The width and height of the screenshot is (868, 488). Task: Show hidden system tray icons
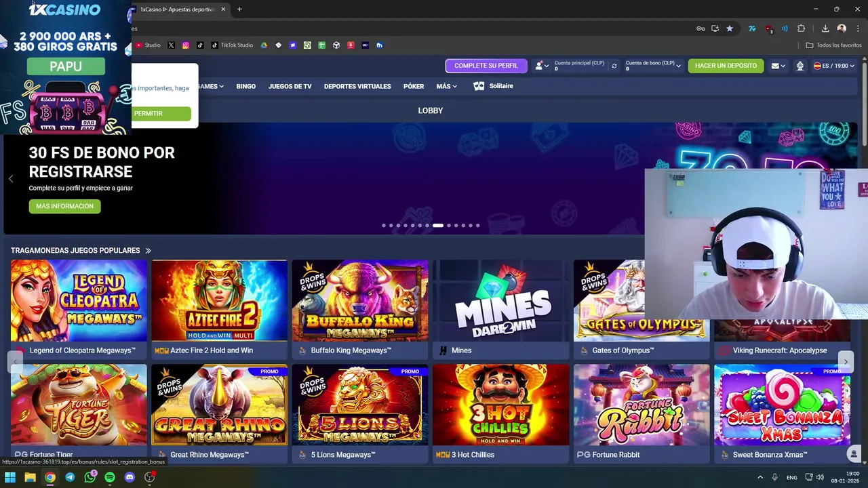click(x=760, y=477)
